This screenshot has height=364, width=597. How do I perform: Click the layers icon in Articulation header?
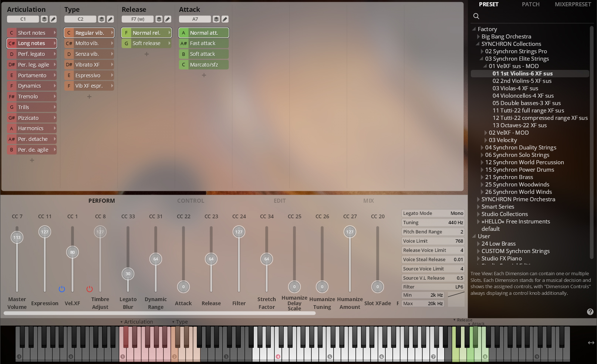point(44,19)
